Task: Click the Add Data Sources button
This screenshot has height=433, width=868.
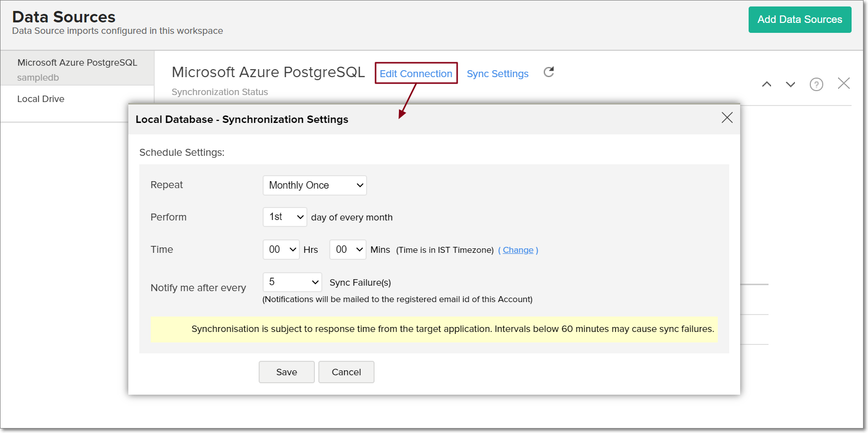Action: tap(799, 19)
